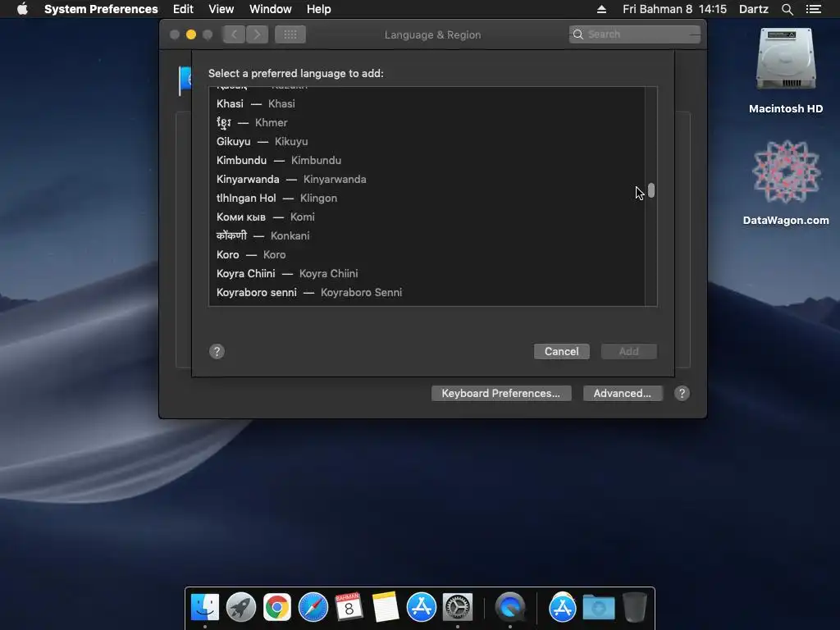The width and height of the screenshot is (840, 630).
Task: Select the Konkani language row
Action: coord(427,235)
